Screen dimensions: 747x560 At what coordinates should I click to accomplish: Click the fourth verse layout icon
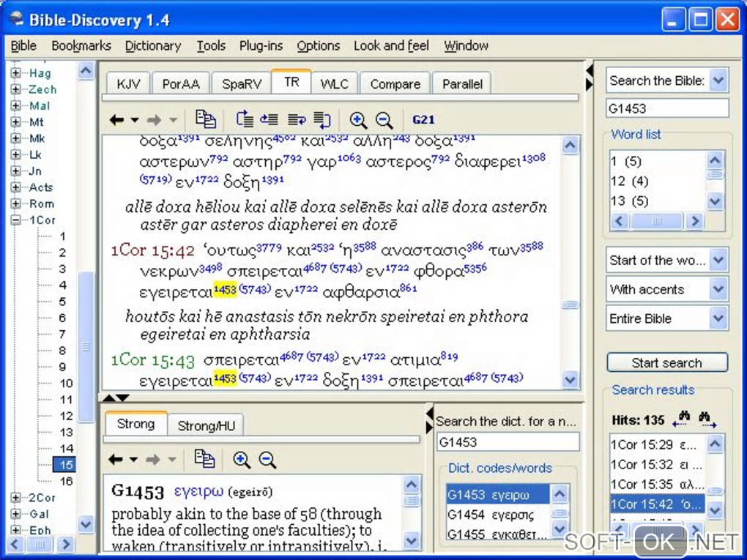point(322,120)
